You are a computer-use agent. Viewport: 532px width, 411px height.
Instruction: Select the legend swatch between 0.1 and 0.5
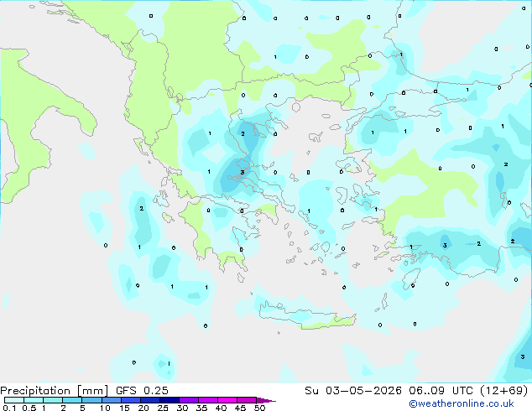[x=14, y=400]
